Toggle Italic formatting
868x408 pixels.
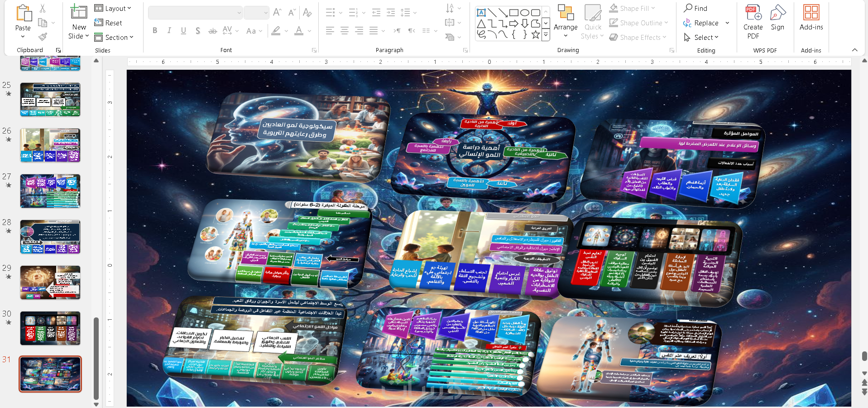click(x=169, y=30)
